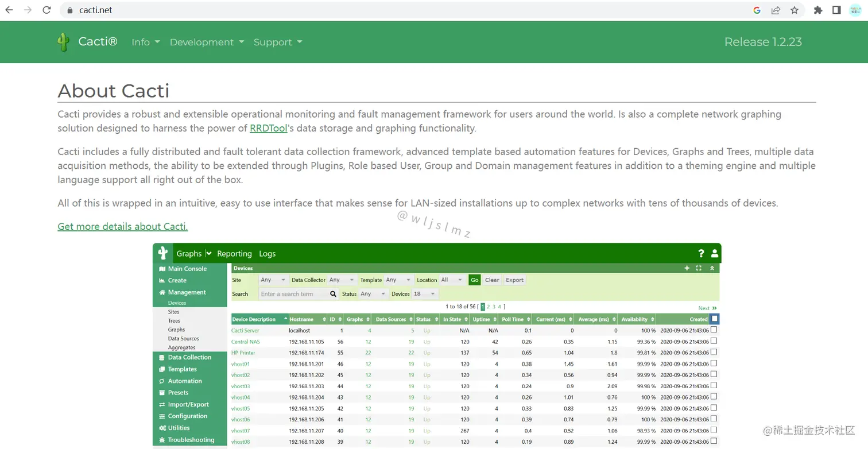
Task: Check the vhost03 row checkbox
Action: 714,386
